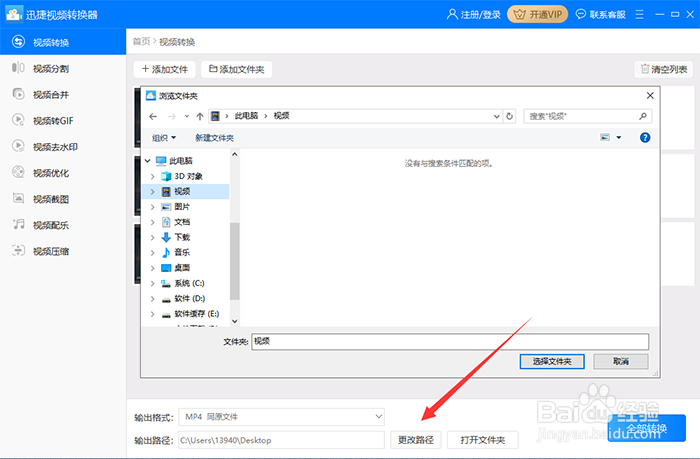Expand the 视频 tree node
The width and height of the screenshot is (700, 459).
point(153,192)
